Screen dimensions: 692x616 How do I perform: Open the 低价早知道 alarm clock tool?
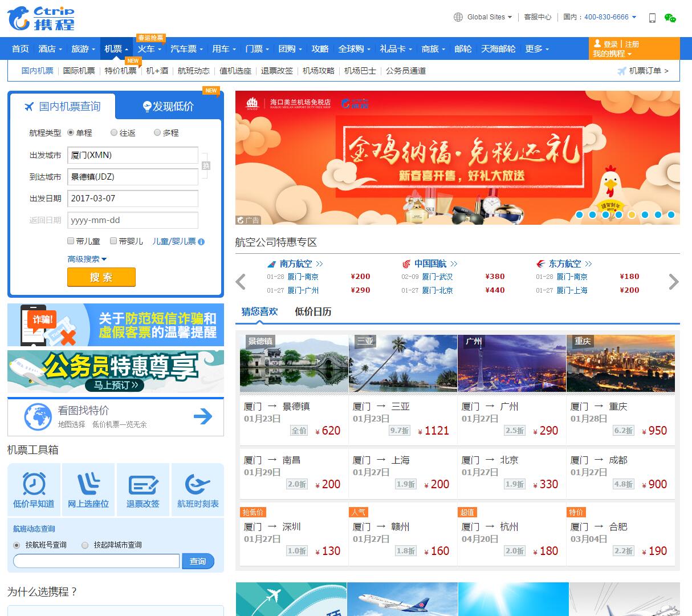coord(34,490)
